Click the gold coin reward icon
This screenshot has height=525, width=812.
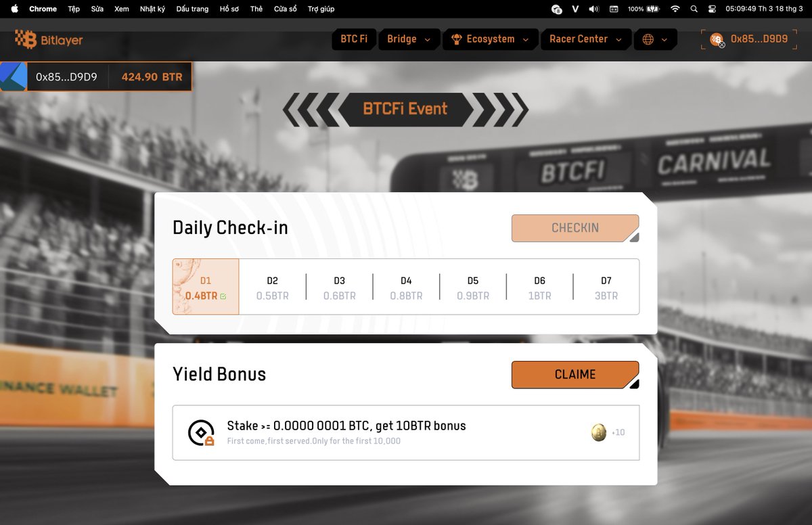point(599,432)
